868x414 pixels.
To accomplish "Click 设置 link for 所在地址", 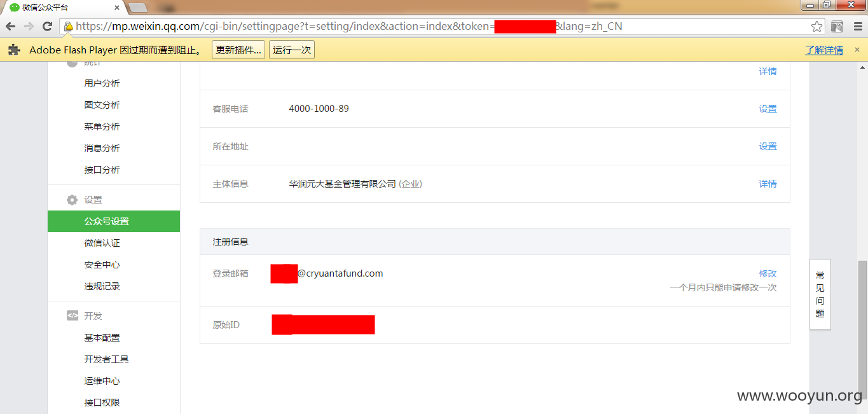I will 768,146.
